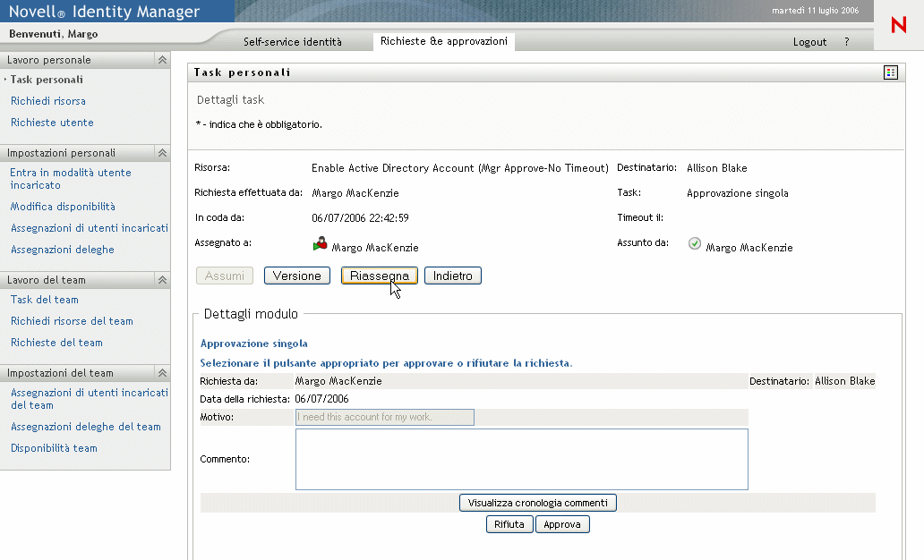Open Richieste del team link
The image size is (924, 560).
(x=56, y=343)
